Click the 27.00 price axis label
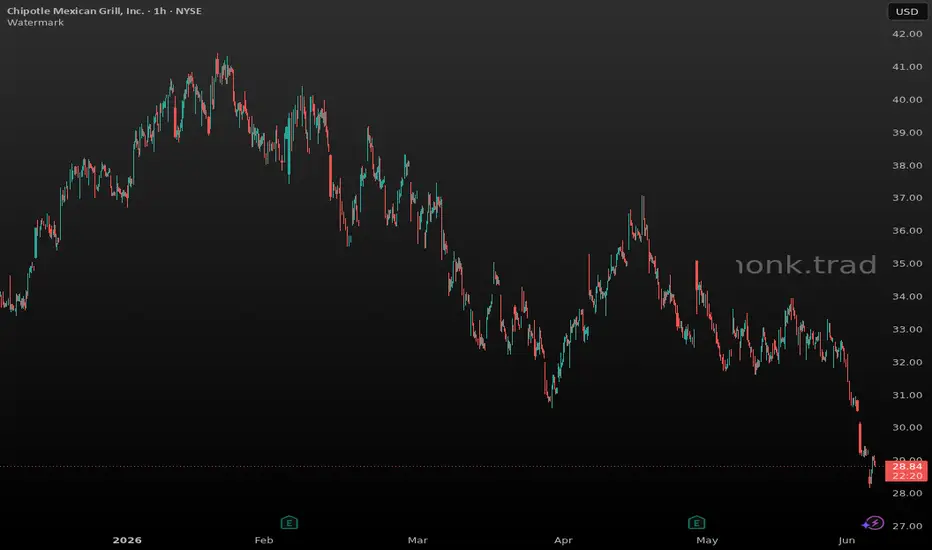 (x=907, y=526)
